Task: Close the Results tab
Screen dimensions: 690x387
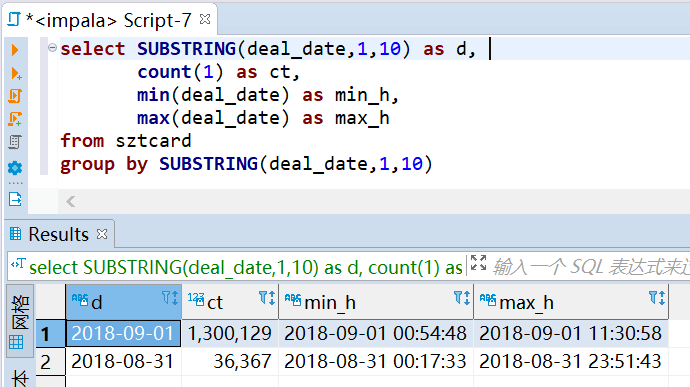Action: 102,234
